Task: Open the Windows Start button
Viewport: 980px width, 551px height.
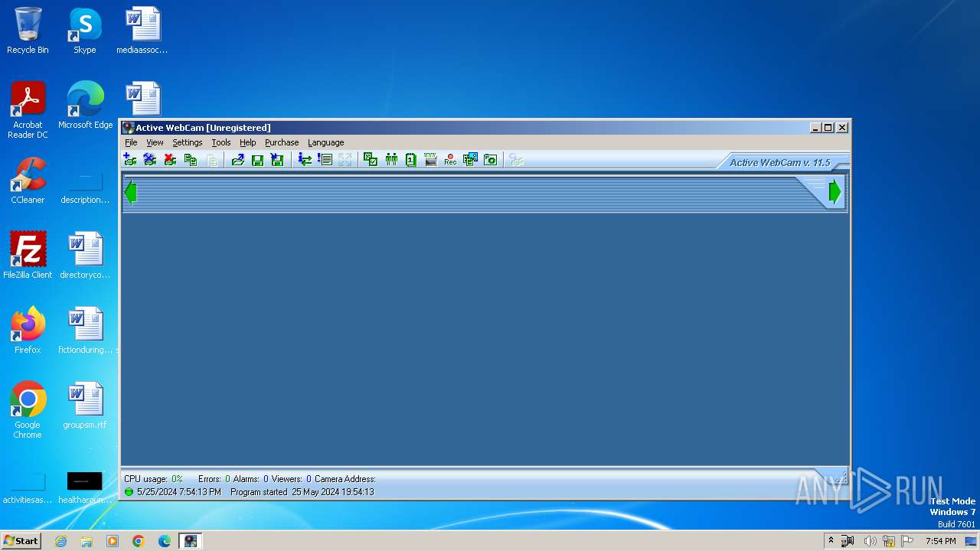Action: (21, 540)
